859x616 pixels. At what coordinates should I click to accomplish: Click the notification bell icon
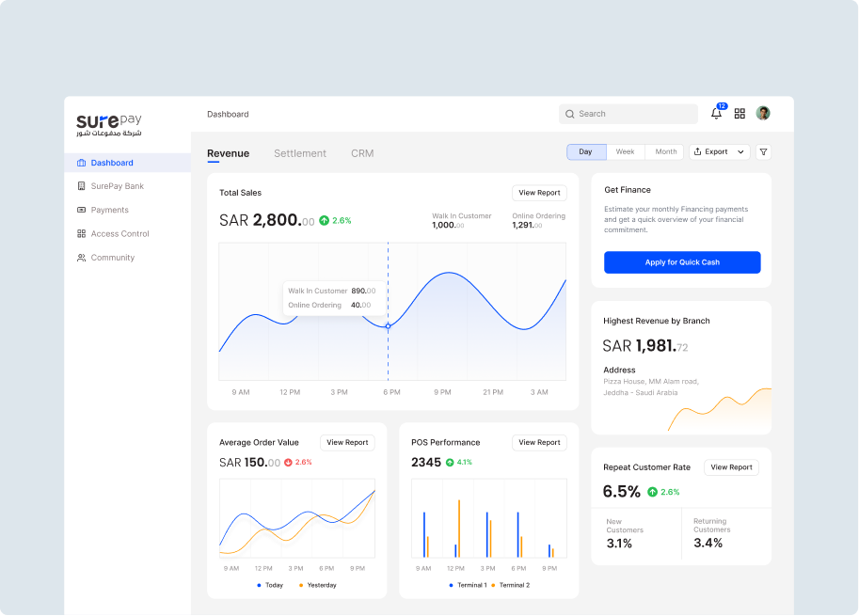pyautogui.click(x=716, y=114)
